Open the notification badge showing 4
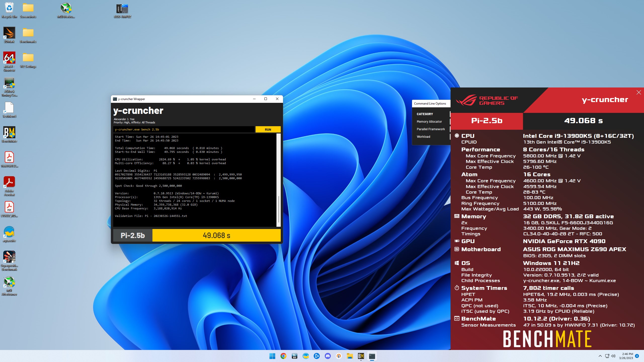The width and height of the screenshot is (644, 362). (637, 356)
